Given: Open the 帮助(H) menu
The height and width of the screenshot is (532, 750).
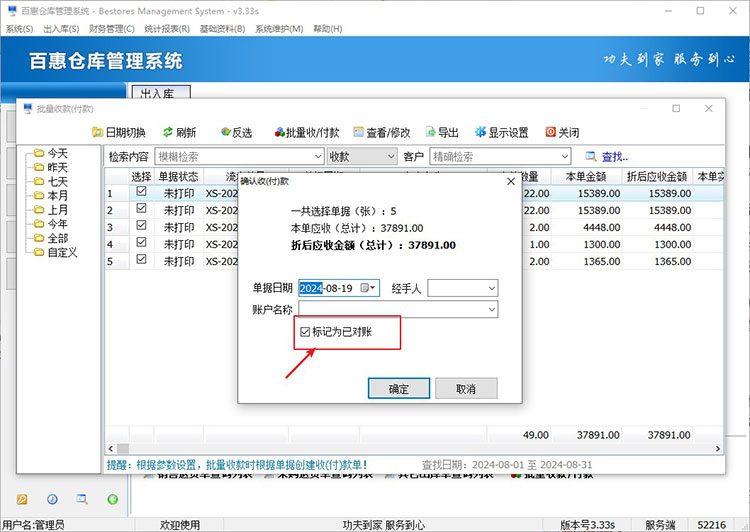Looking at the screenshot, I should pos(328,29).
